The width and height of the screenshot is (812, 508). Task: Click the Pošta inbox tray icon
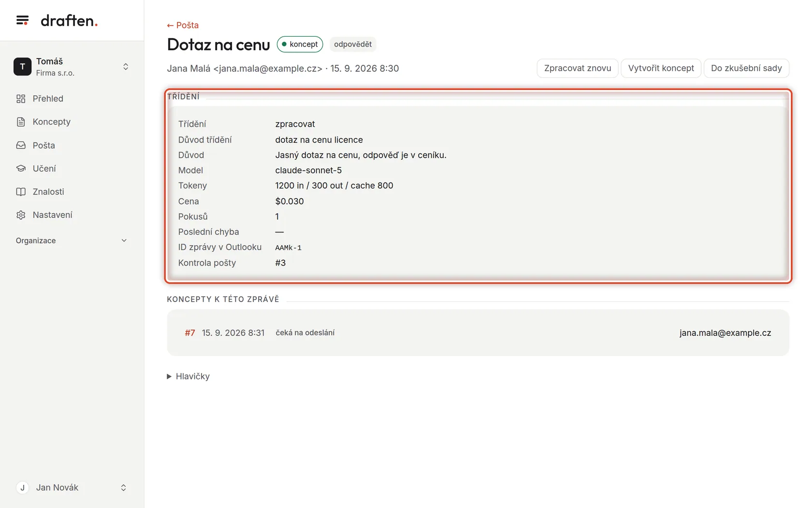click(x=21, y=145)
